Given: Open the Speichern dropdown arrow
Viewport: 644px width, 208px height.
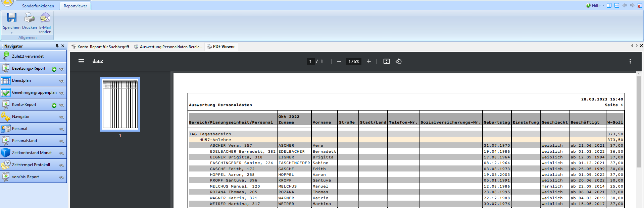Looking at the screenshot, I should coord(11,33).
